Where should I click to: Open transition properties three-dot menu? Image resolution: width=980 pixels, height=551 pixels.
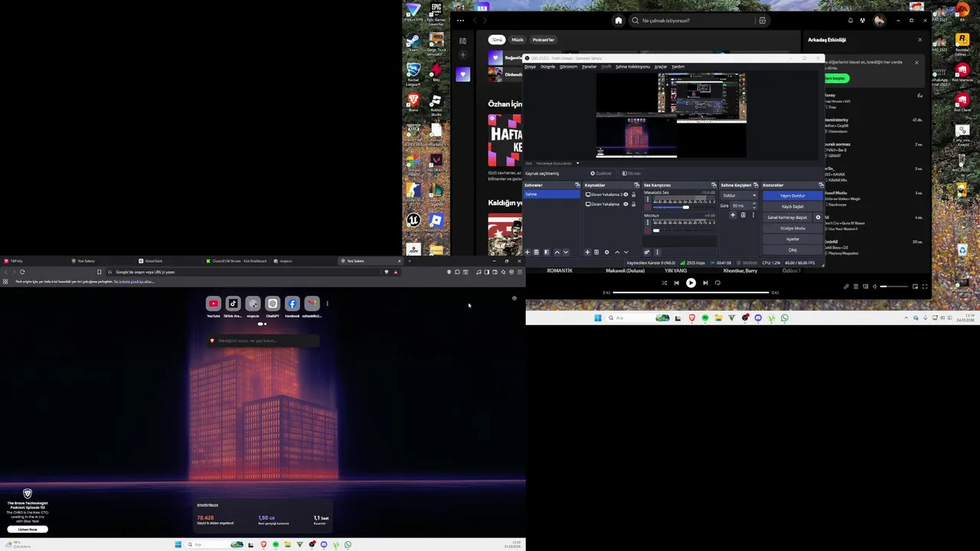753,215
